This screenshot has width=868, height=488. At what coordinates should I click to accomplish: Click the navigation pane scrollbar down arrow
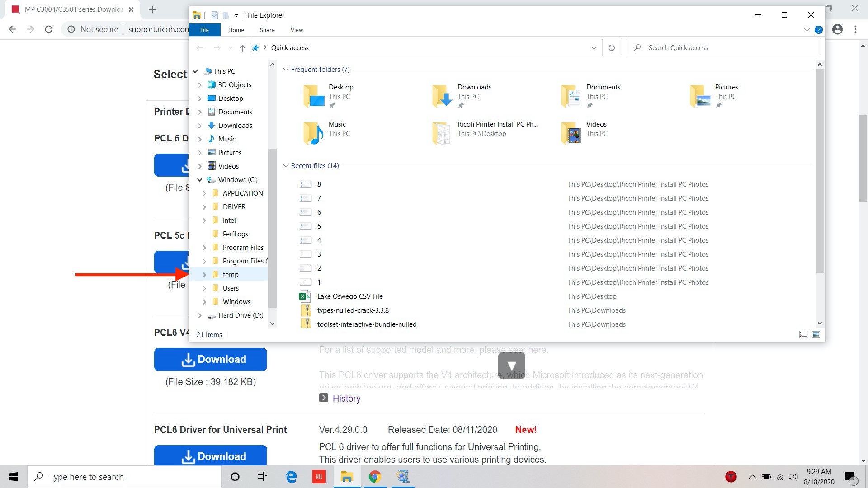tap(272, 323)
